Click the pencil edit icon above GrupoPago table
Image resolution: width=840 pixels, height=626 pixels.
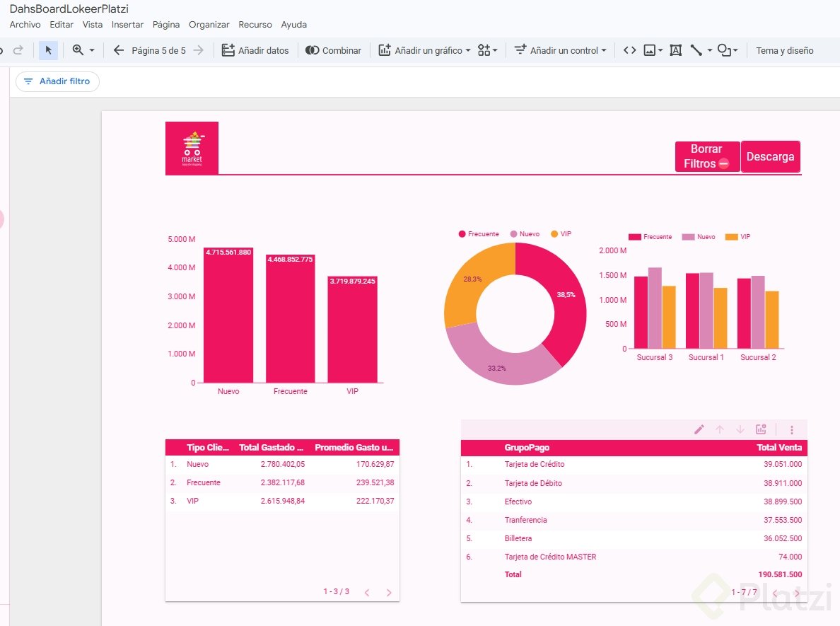pos(699,429)
